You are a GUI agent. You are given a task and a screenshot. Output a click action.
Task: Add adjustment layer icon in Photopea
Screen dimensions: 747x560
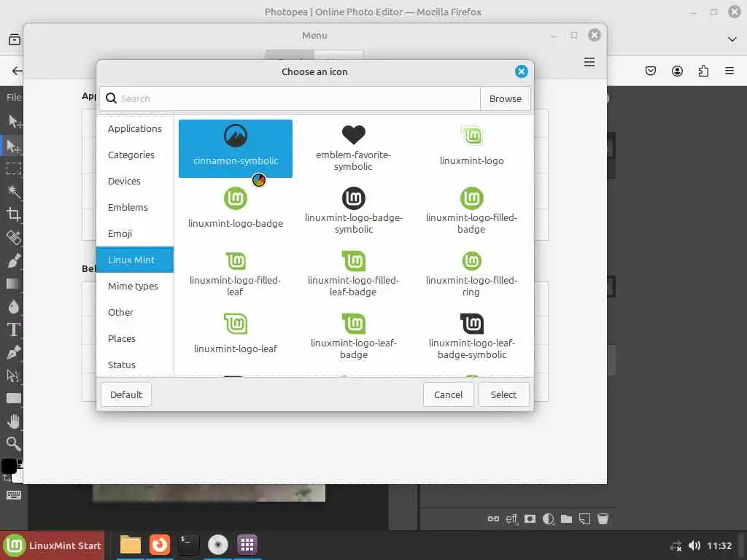pos(548,518)
